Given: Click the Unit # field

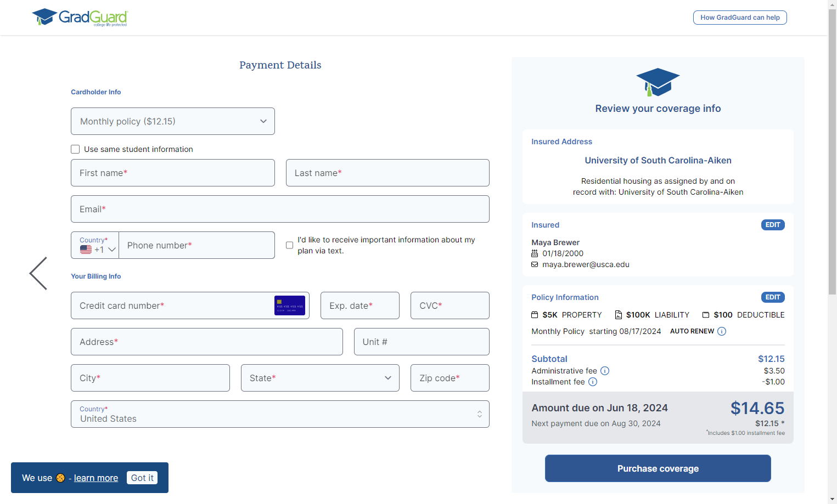Looking at the screenshot, I should (x=422, y=342).
